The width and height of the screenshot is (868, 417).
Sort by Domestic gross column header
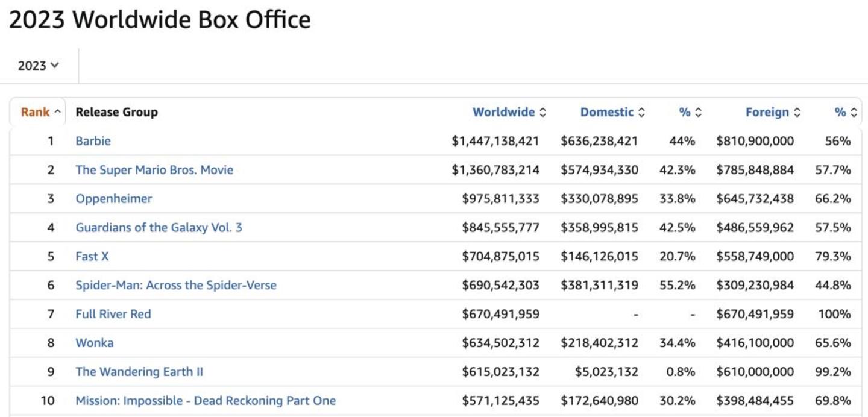click(612, 112)
